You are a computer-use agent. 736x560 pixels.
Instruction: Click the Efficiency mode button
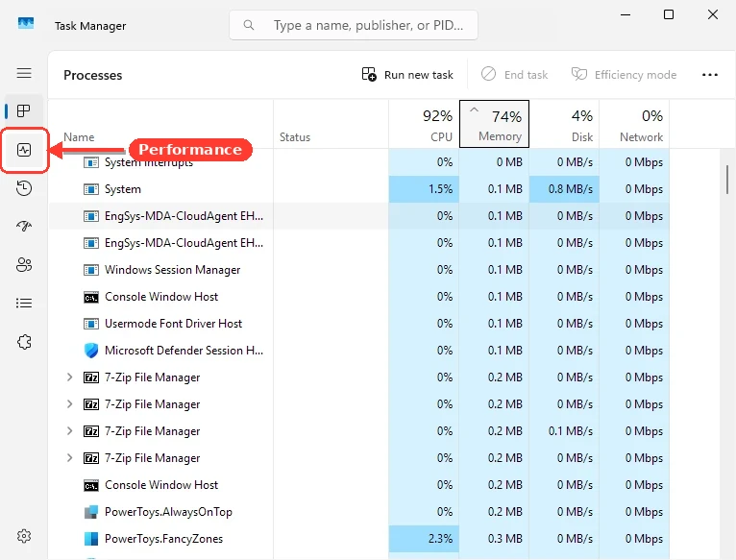[x=624, y=75]
